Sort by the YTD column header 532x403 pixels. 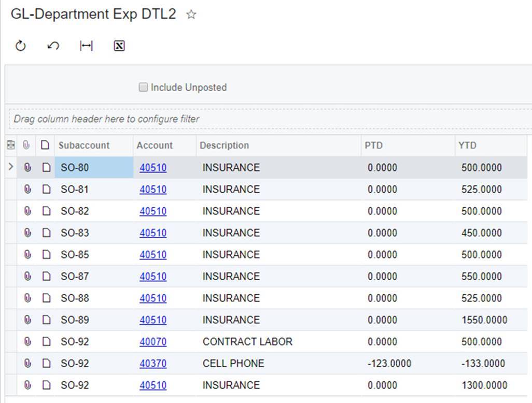(x=467, y=146)
